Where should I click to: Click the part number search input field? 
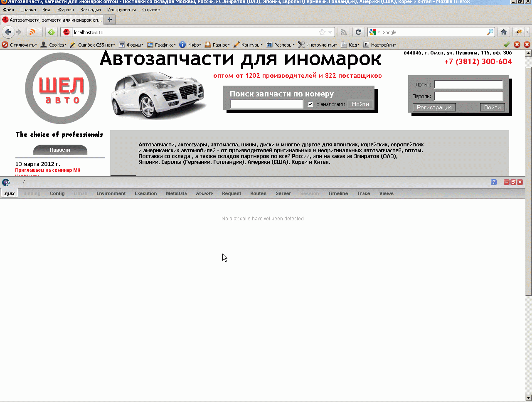click(267, 104)
